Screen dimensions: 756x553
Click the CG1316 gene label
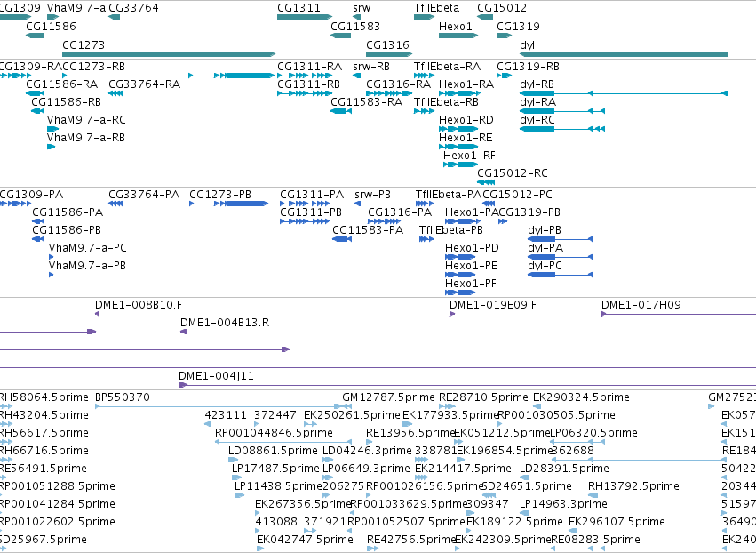[x=387, y=44]
